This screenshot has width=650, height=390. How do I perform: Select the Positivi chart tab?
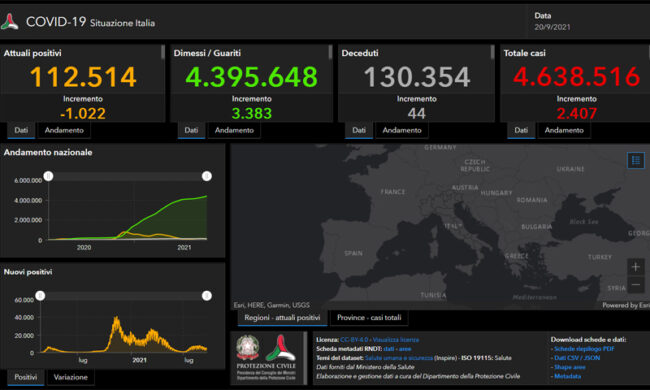coord(26,377)
